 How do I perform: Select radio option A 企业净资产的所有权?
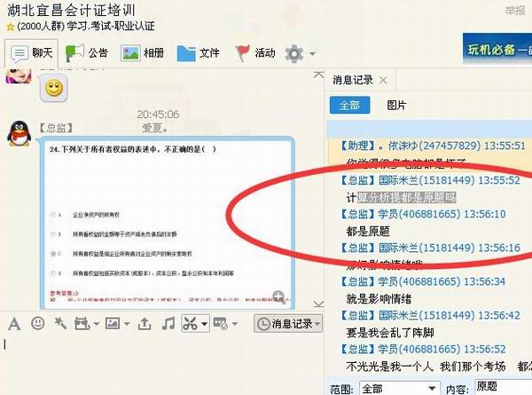tap(53, 215)
